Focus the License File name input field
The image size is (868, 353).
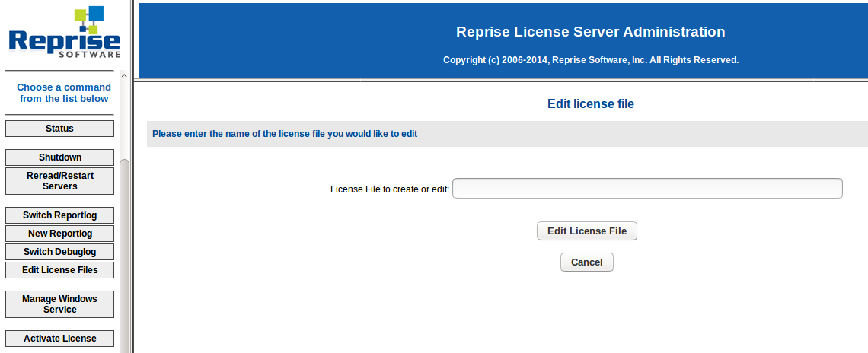[x=647, y=188]
